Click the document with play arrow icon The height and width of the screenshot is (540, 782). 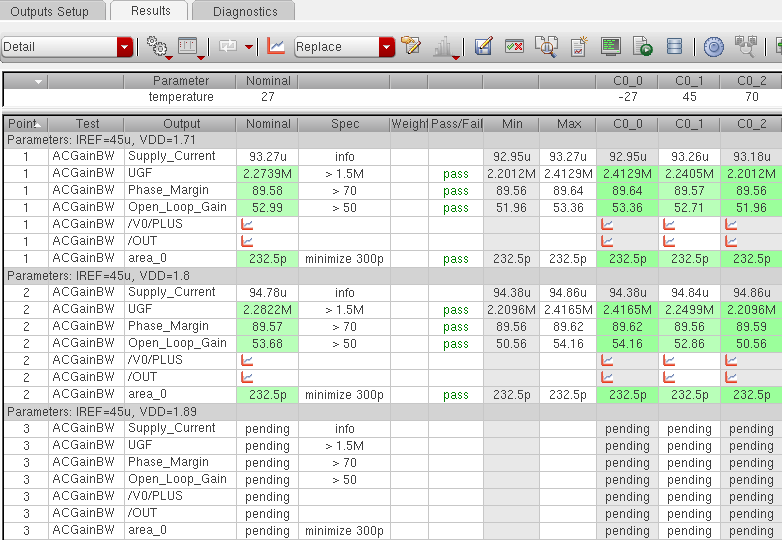tap(642, 46)
